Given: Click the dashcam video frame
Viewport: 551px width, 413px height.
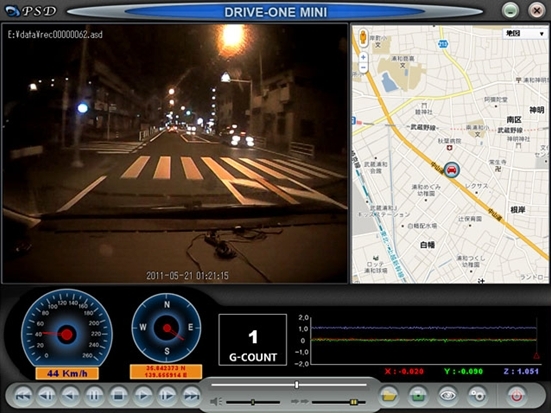Looking at the screenshot, I should coord(175,153).
